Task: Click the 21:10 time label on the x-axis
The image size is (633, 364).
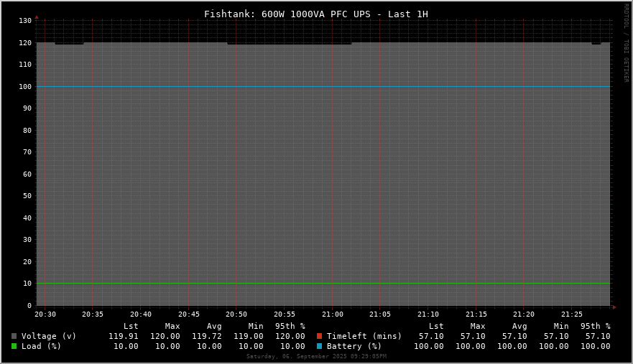Action: pos(428,314)
